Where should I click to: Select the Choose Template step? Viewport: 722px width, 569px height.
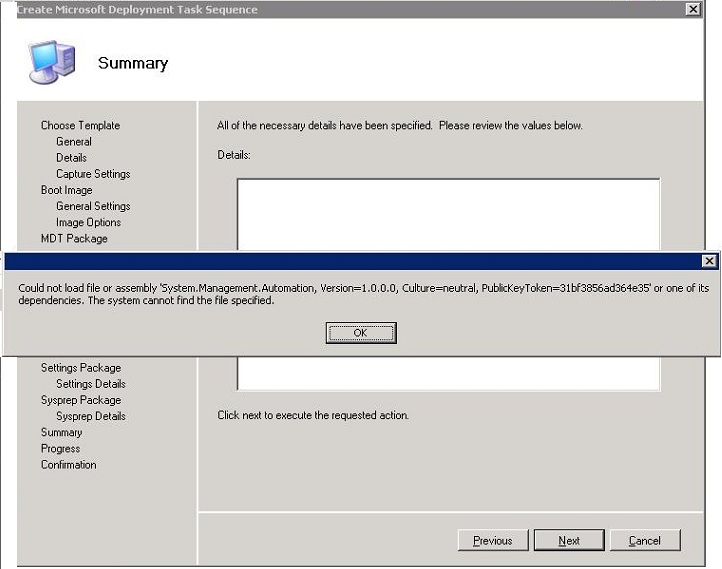coord(80,126)
